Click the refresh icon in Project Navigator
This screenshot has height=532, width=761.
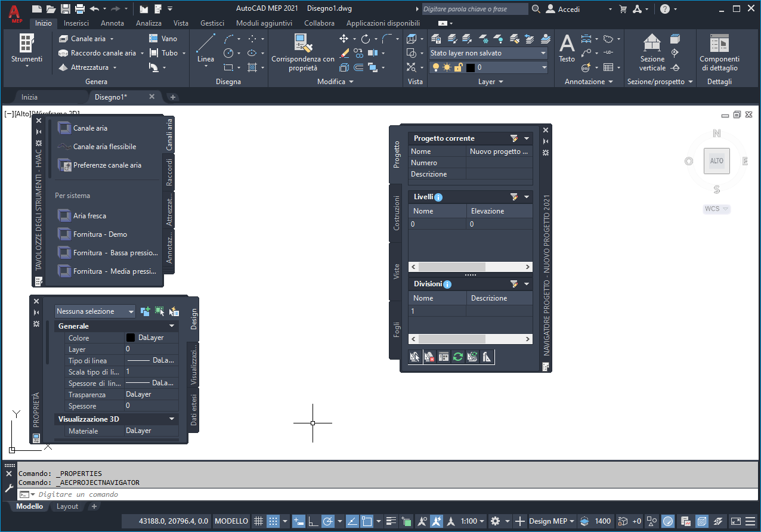(458, 357)
